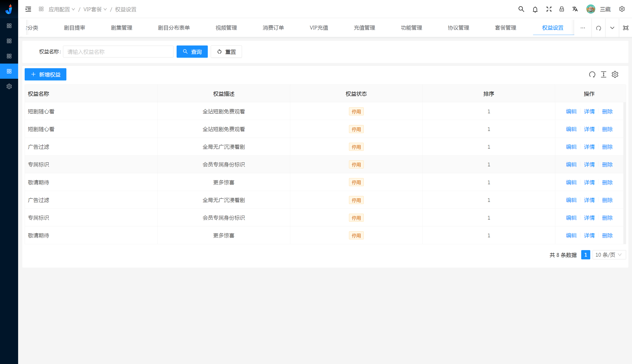Open the tab actions chevron dropdown
The image size is (632, 364).
[612, 28]
